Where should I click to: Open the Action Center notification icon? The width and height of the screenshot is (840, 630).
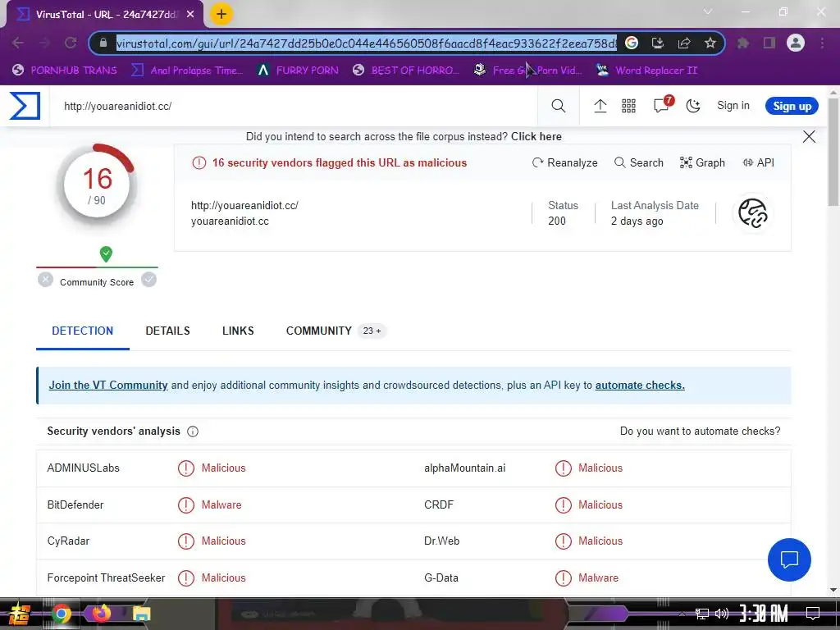[813, 614]
